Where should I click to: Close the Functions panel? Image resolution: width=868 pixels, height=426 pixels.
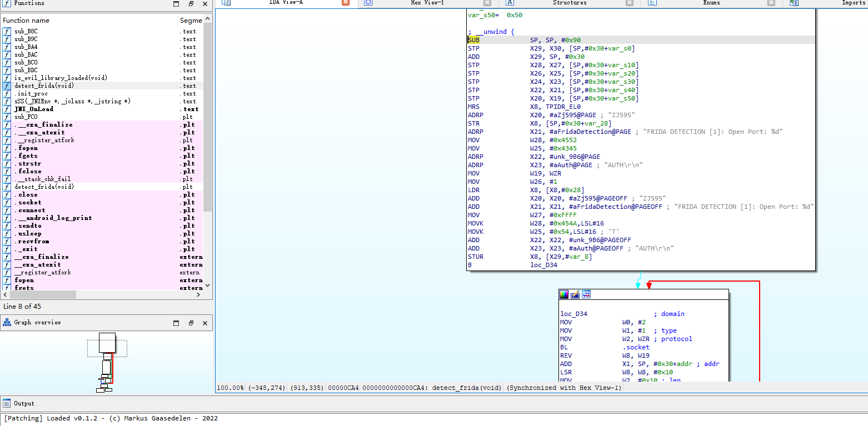pyautogui.click(x=205, y=4)
